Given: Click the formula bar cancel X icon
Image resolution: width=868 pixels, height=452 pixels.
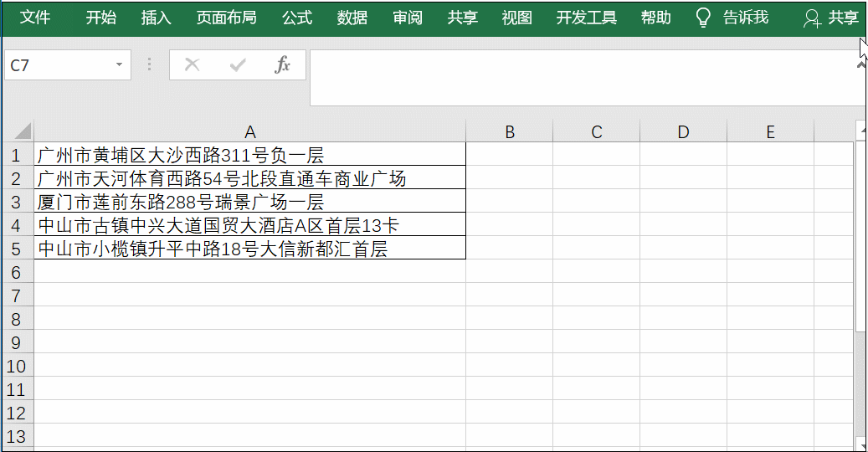Looking at the screenshot, I should click(x=192, y=65).
